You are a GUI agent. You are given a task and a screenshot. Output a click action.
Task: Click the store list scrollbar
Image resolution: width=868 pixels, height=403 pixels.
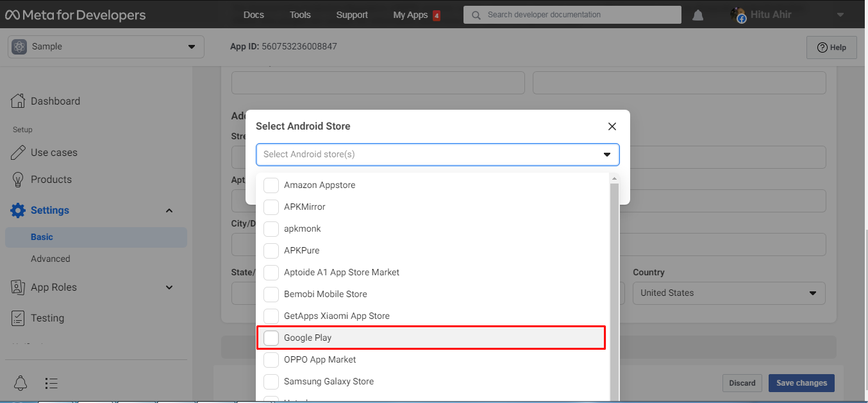[614, 292]
